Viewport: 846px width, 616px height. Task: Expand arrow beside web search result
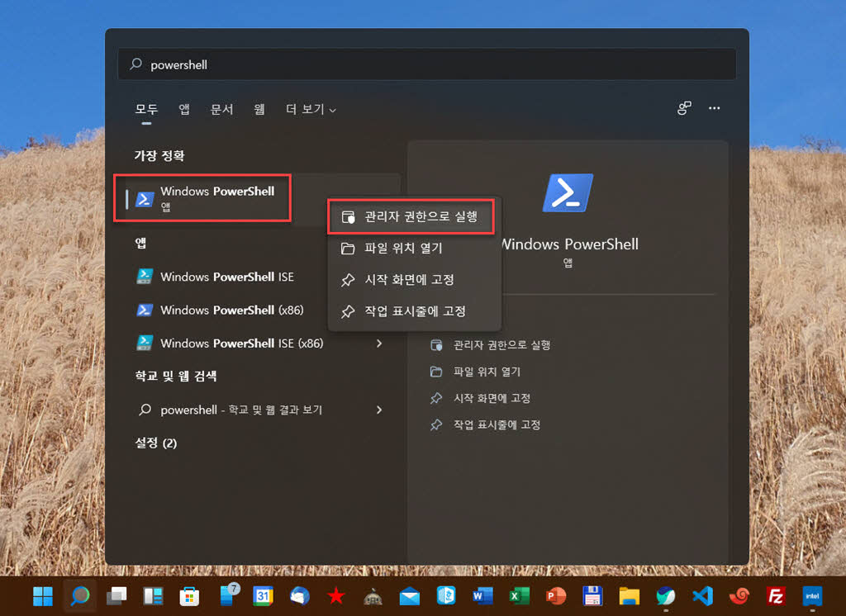click(379, 410)
